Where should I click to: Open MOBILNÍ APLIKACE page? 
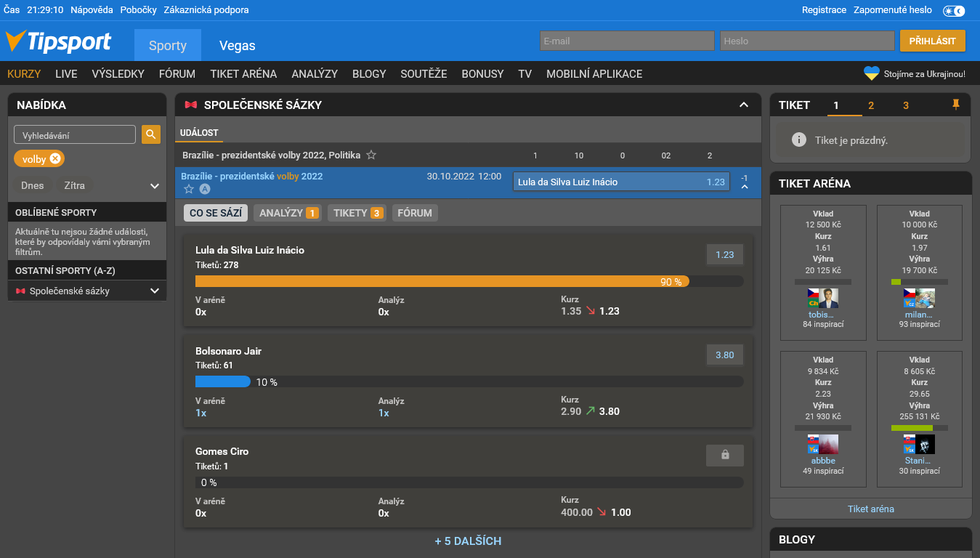[594, 73]
